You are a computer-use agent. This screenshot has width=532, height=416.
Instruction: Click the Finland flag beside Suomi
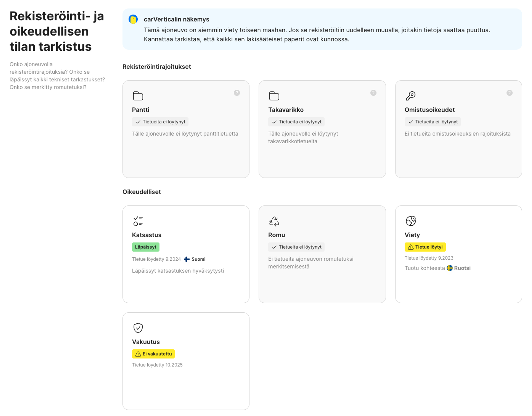pyautogui.click(x=187, y=259)
